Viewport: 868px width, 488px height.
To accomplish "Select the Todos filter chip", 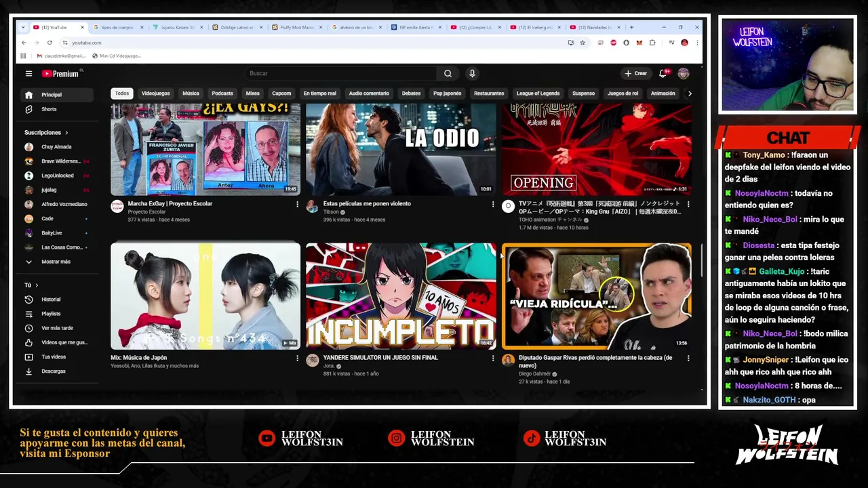I will tap(122, 94).
